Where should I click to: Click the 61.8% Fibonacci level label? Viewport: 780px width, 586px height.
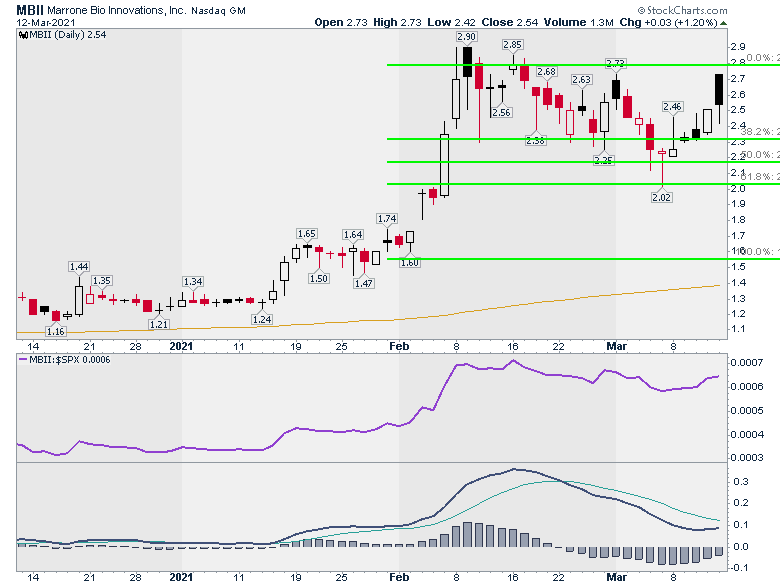tap(760, 177)
